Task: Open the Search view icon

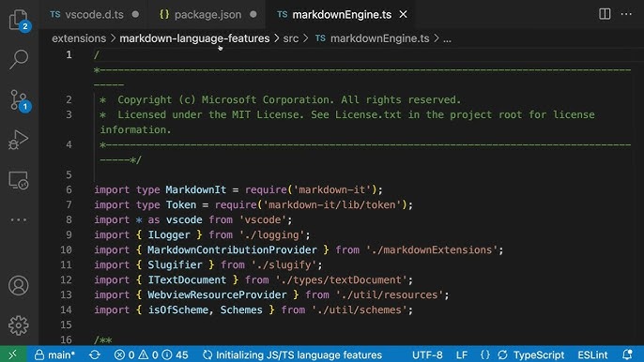Action: click(x=19, y=59)
